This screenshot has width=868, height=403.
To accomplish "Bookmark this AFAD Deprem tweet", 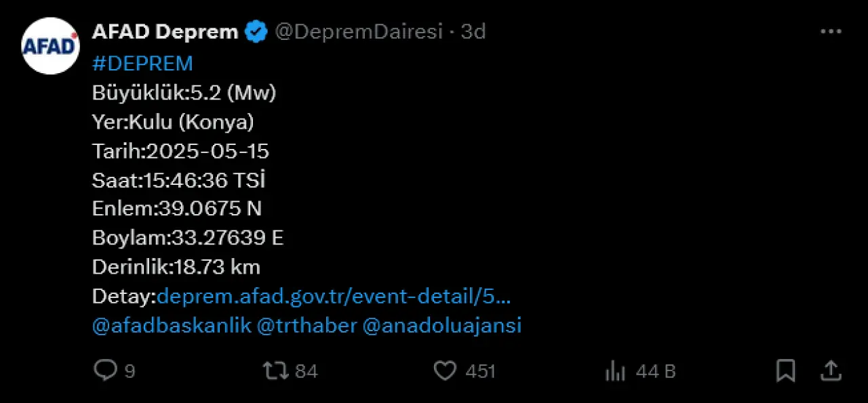I will pos(785,370).
